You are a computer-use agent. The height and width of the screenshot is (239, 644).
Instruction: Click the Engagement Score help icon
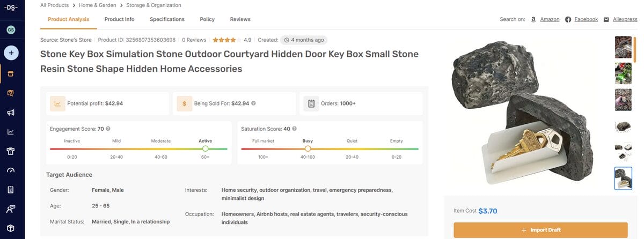[x=108, y=129]
